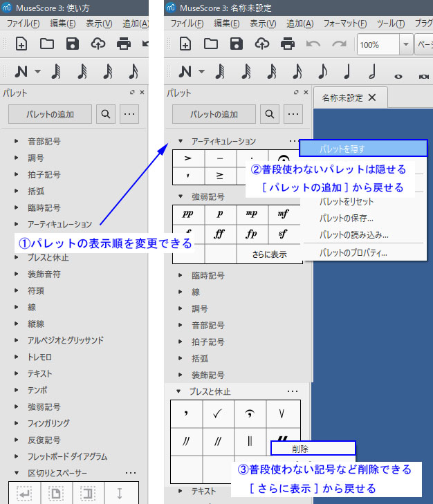Viewport: 433px width, 504px height.
Task: Open zoom 100% dropdown arrow
Action: tap(406, 44)
